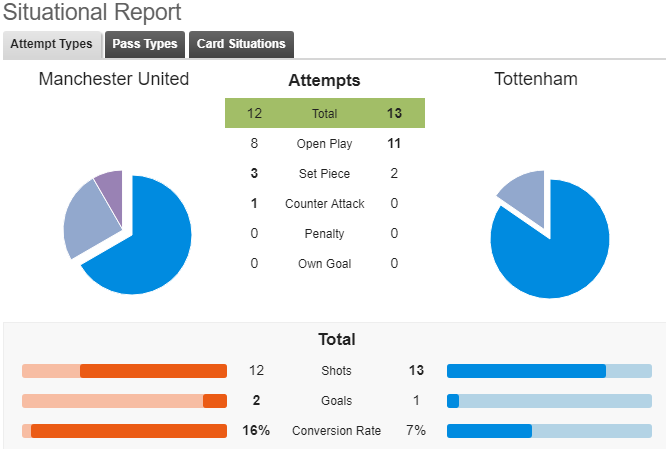
Task: Select the Open Play attempts row
Action: tap(325, 144)
